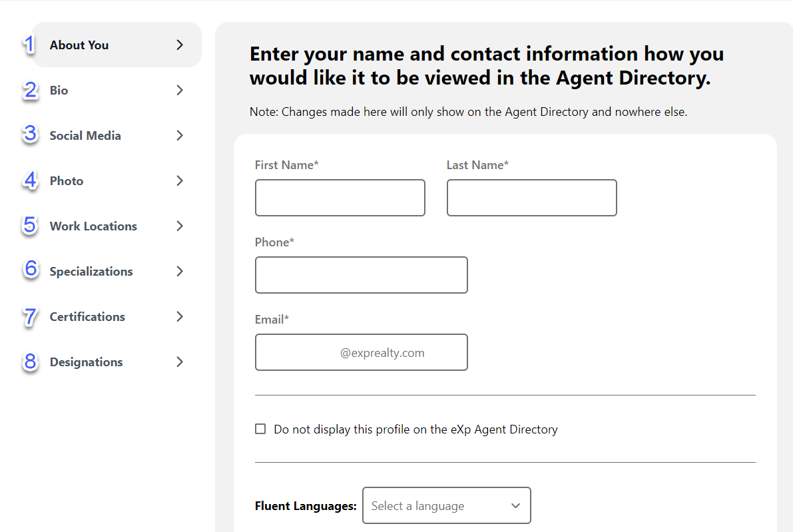Click the step 8 number icon
This screenshot has height=532, width=793.
click(31, 362)
